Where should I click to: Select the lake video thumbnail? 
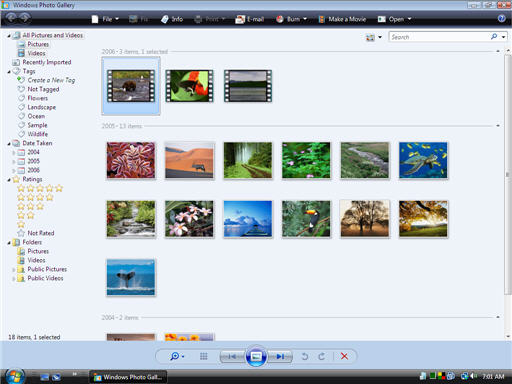point(248,86)
